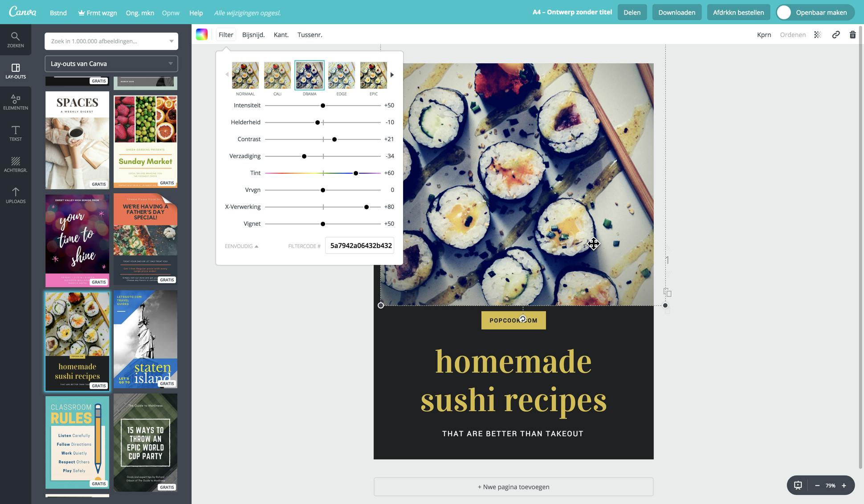
Task: Open the Tekst tool in sidebar
Action: [x=15, y=133]
